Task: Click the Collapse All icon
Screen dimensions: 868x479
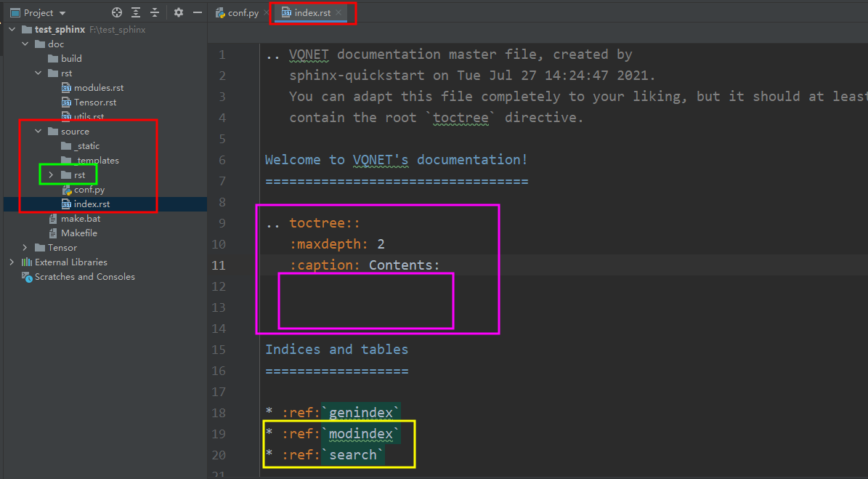Action: pos(154,12)
